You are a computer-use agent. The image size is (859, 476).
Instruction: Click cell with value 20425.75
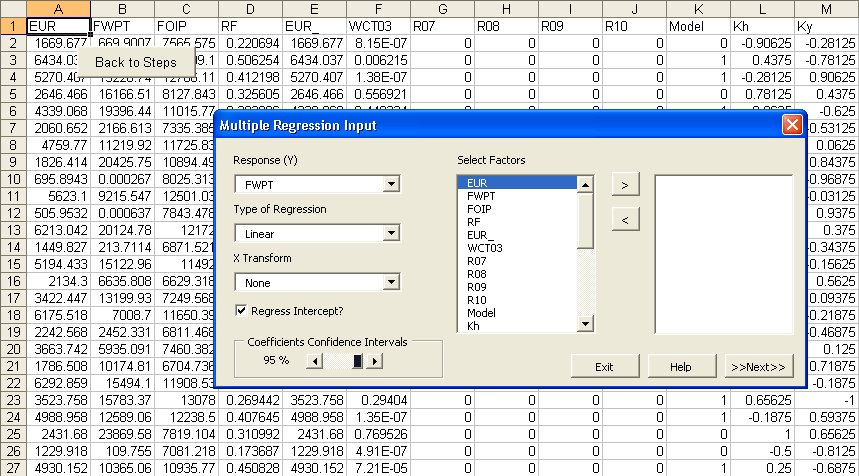122,162
